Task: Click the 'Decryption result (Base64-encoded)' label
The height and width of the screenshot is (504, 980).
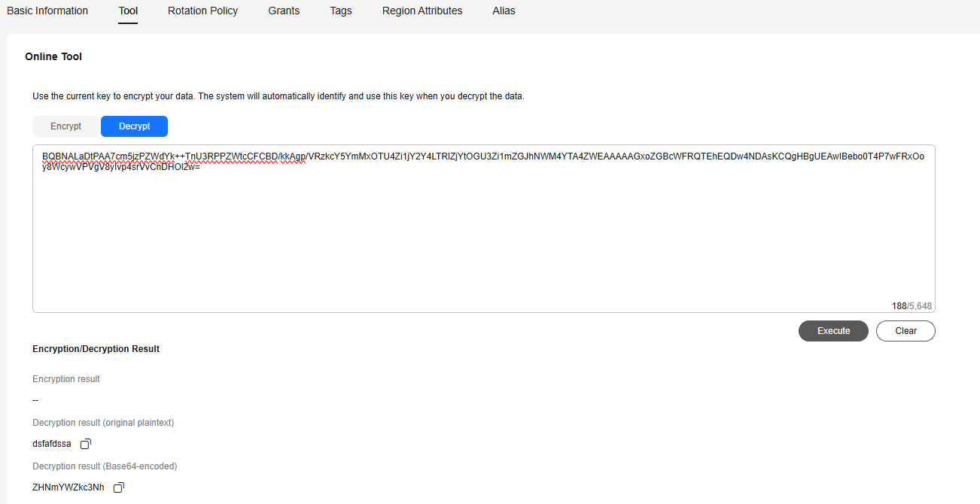Action: tap(105, 466)
